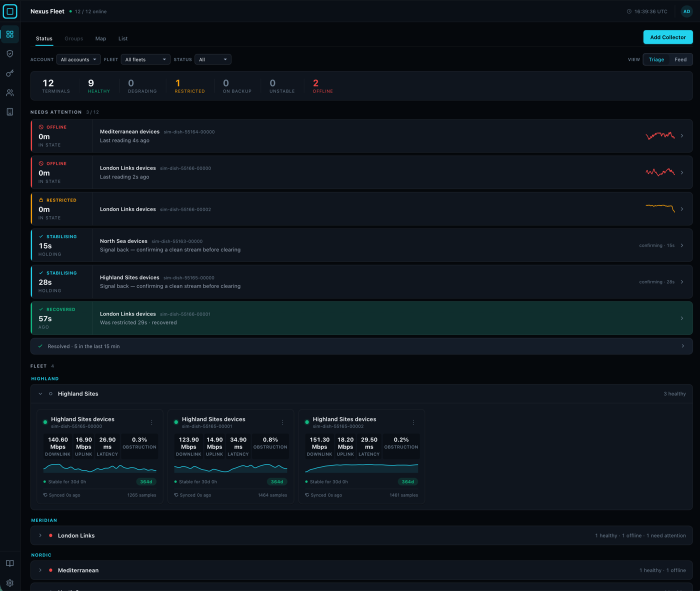Image resolution: width=700 pixels, height=591 pixels.
Task: Open the shield security sidebar icon
Action: click(10, 53)
